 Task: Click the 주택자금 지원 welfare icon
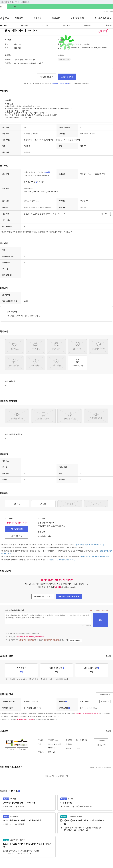[14, 363]
